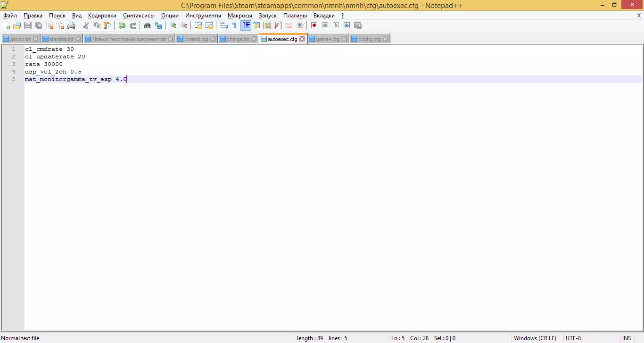Switch to the config.cfg tab

click(x=370, y=39)
